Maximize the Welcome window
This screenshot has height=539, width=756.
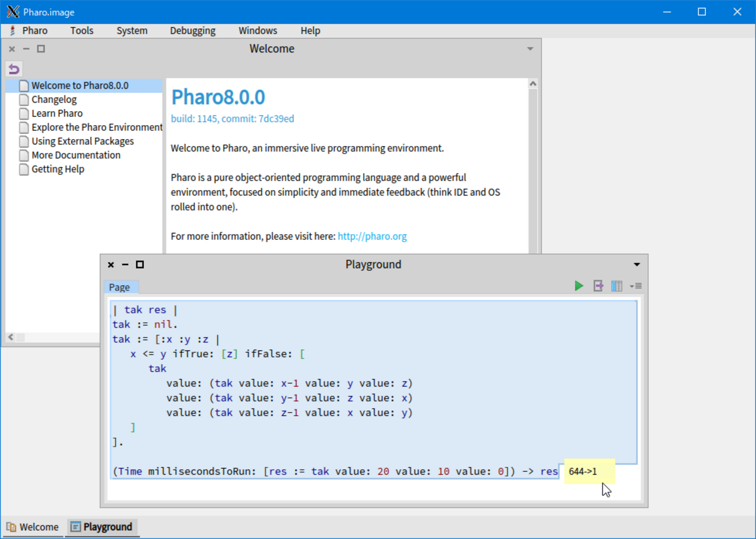(x=41, y=49)
